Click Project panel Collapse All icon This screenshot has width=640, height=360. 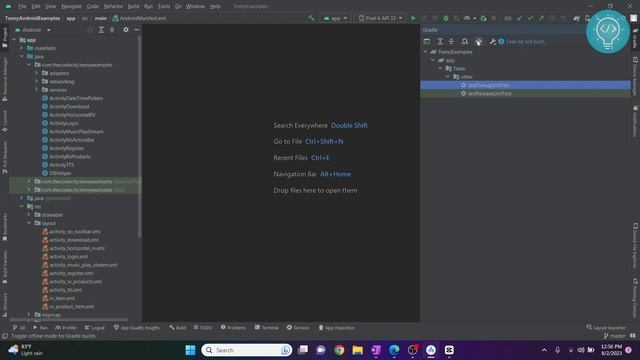click(x=112, y=30)
